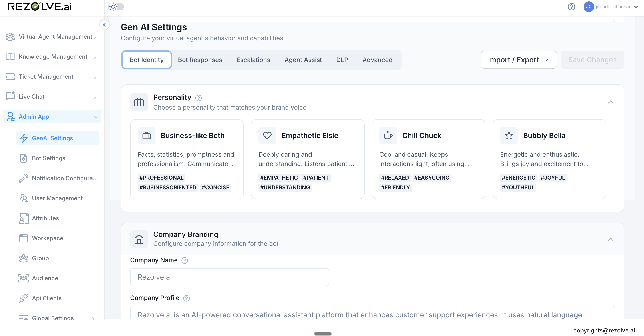Expand Ticket Management chevron
Image resolution: width=644 pixels, height=336 pixels.
coord(95,77)
